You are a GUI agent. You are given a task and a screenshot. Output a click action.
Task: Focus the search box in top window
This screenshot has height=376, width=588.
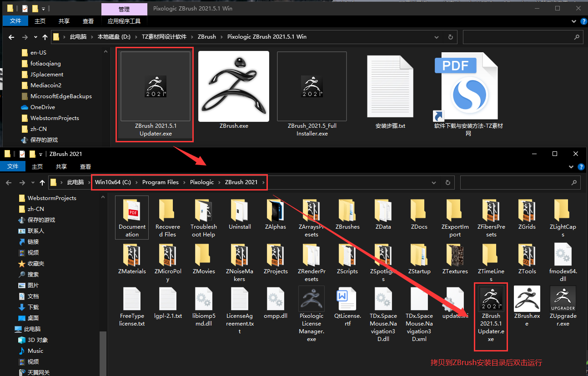[x=523, y=37]
